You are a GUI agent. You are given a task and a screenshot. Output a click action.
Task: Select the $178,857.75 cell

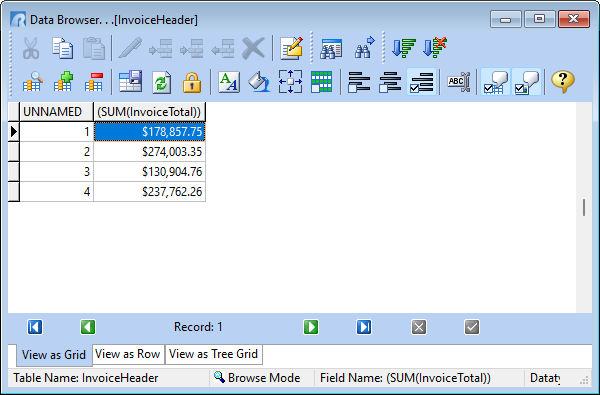click(150, 132)
